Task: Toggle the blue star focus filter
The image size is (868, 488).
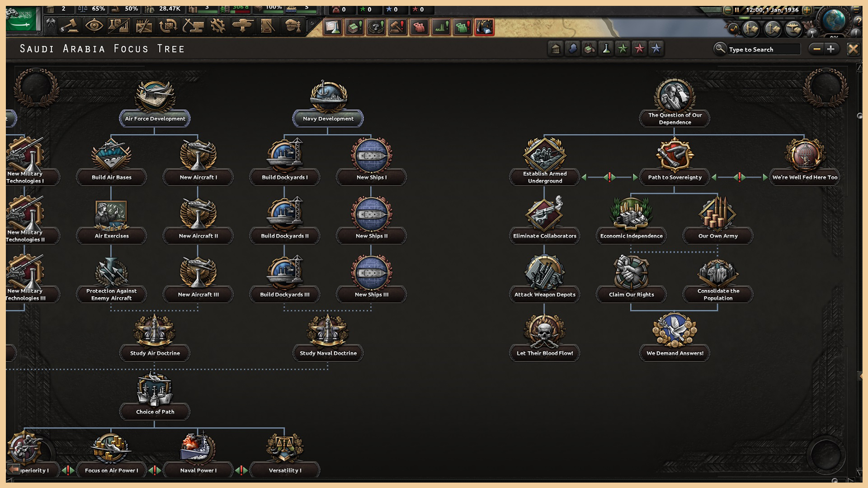Action: pos(656,49)
